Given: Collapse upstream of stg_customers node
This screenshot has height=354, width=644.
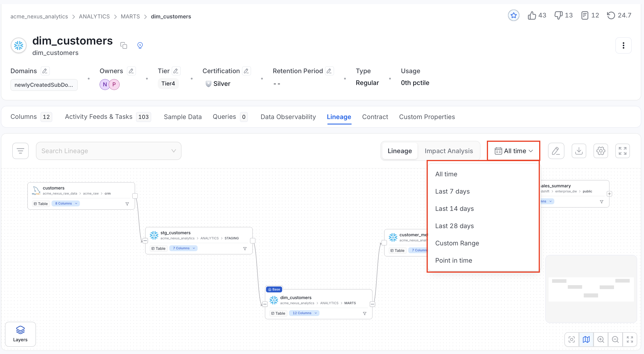Looking at the screenshot, I should (x=145, y=241).
